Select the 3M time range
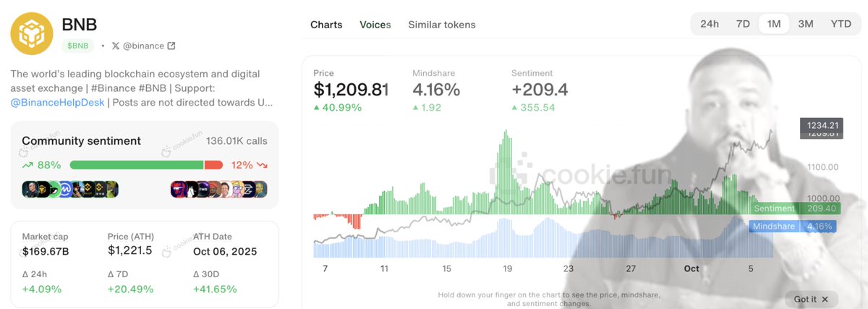Screen dimensions: 868x309 [x=806, y=24]
